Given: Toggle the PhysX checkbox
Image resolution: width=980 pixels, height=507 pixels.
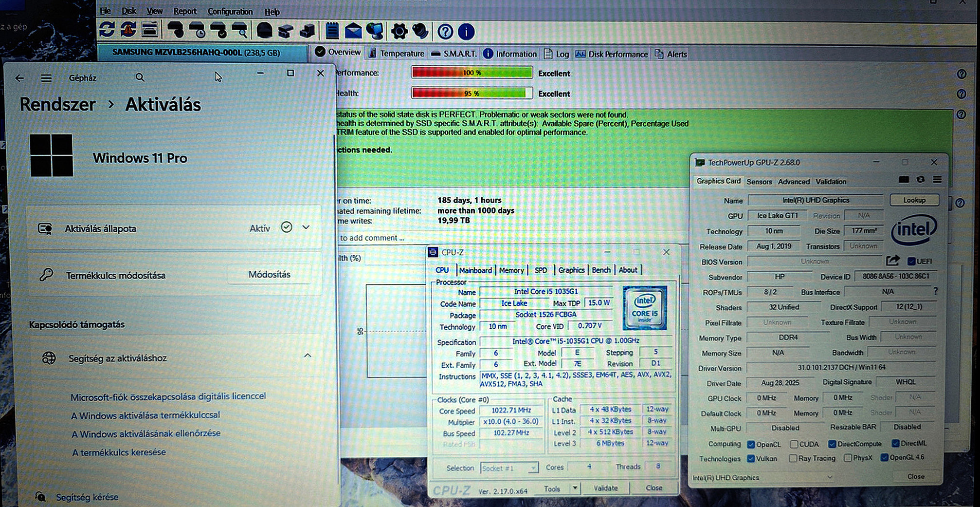Looking at the screenshot, I should pyautogui.click(x=848, y=458).
